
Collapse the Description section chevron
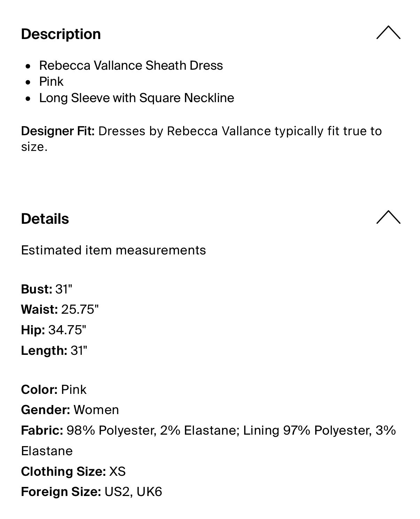pos(388,32)
